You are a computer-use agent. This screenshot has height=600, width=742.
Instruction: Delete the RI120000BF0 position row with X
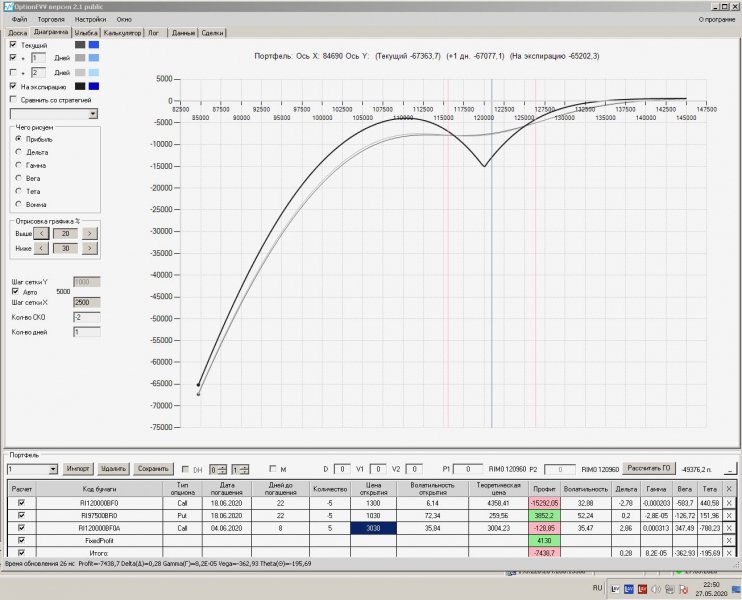pyautogui.click(x=729, y=502)
